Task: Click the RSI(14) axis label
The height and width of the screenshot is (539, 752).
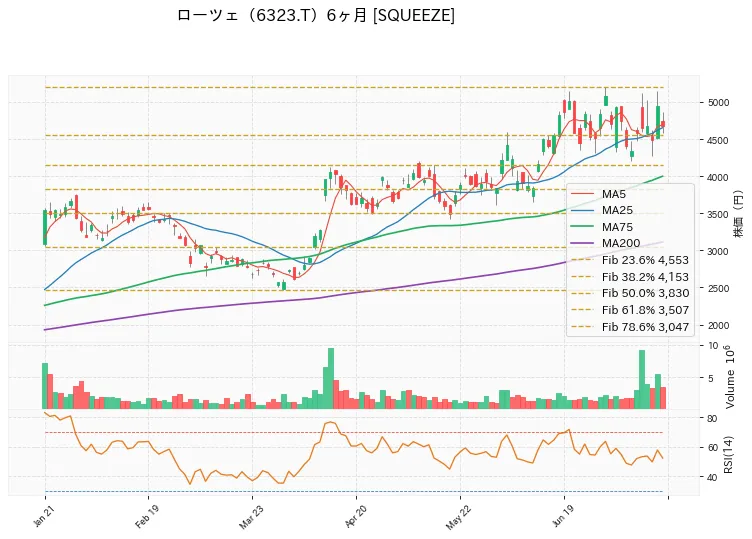Action: click(x=728, y=455)
